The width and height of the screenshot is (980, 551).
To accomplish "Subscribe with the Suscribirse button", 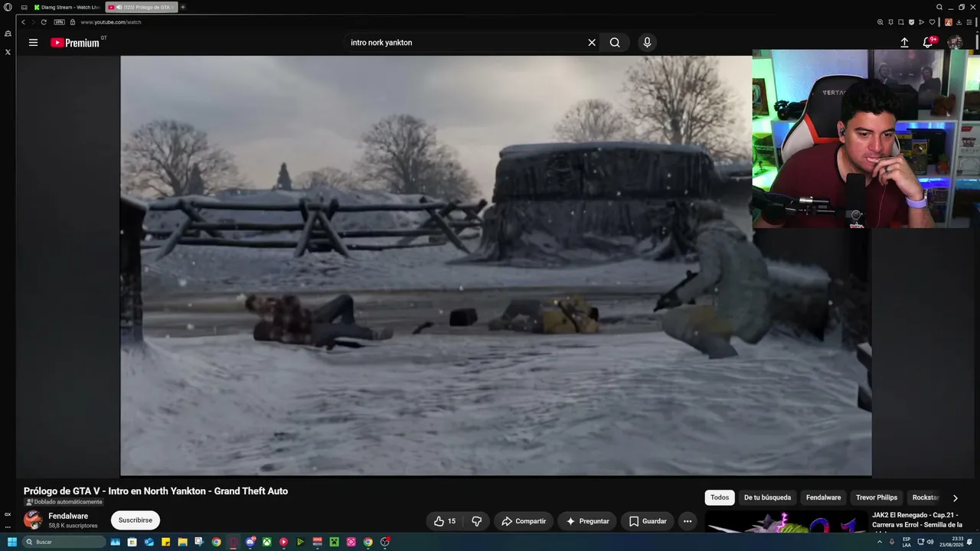I will coord(136,520).
